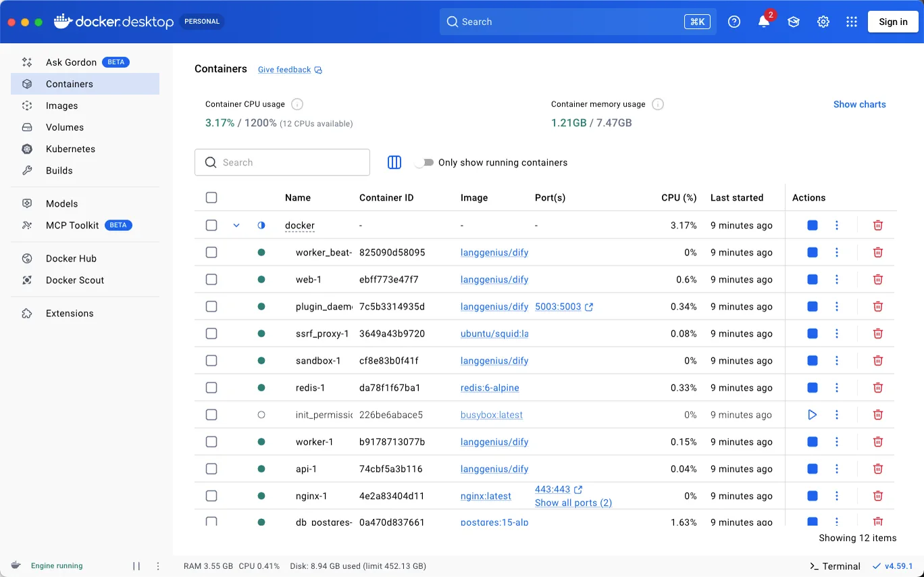The width and height of the screenshot is (924, 577).
Task: Open Builds in the sidebar
Action: coord(85,170)
